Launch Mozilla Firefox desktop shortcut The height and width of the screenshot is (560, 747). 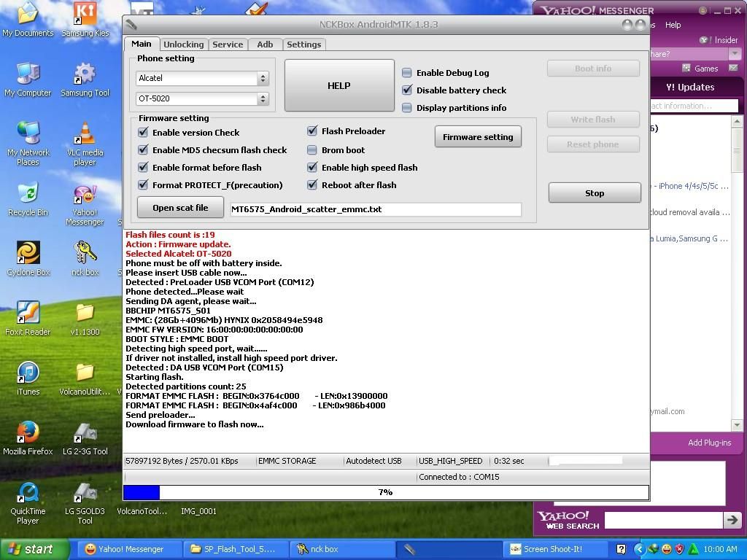[28, 432]
